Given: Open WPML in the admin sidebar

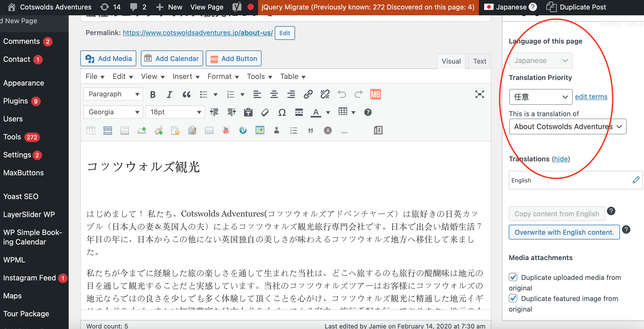Looking at the screenshot, I should (14, 260).
